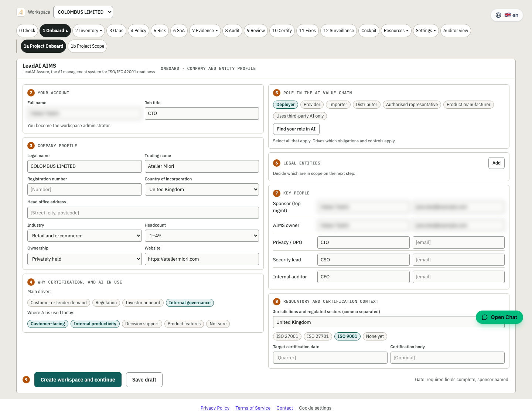
Task: Toggle the Customer-facing AI use chip
Action: [x=48, y=324]
